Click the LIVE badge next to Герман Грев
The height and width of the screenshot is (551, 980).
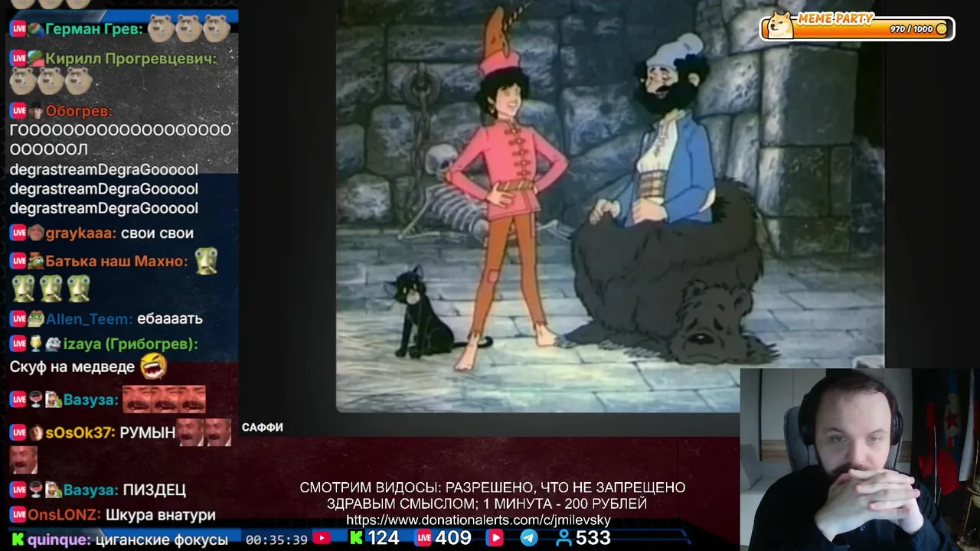(18, 29)
